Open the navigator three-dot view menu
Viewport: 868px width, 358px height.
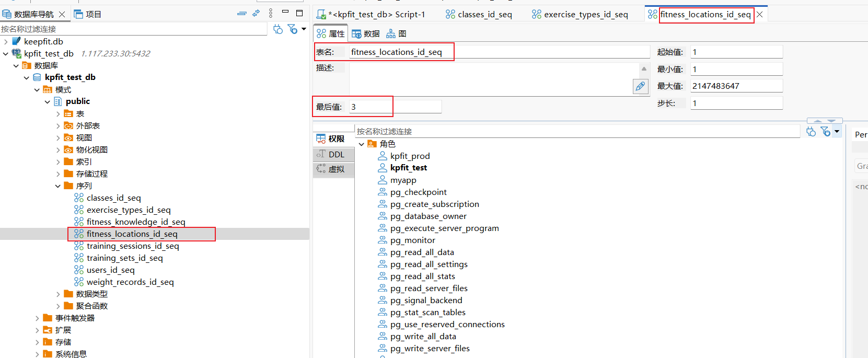(271, 14)
